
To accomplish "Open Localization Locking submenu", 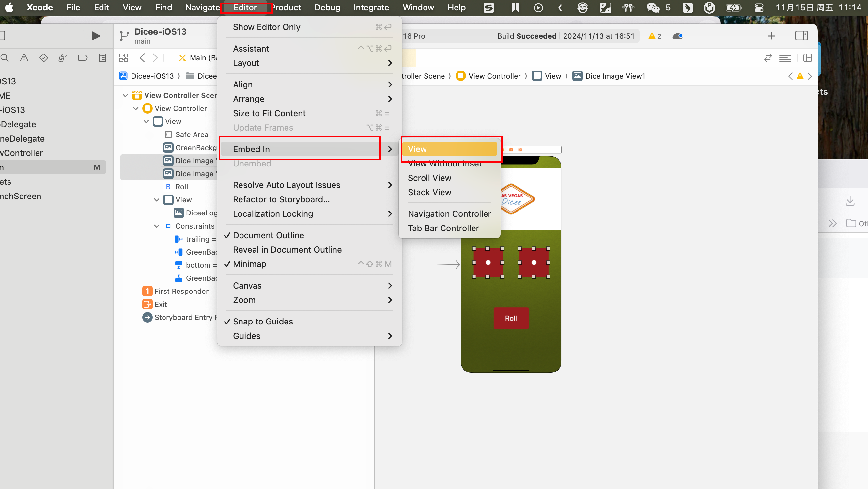I will [x=309, y=214].
